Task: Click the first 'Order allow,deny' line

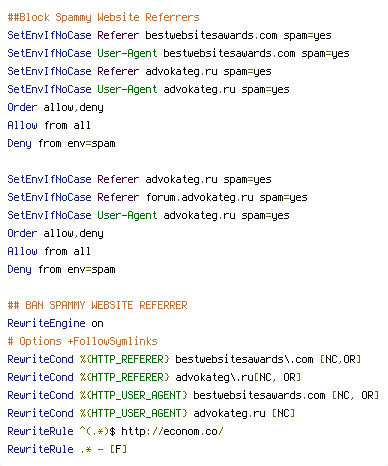Action: coord(55,107)
